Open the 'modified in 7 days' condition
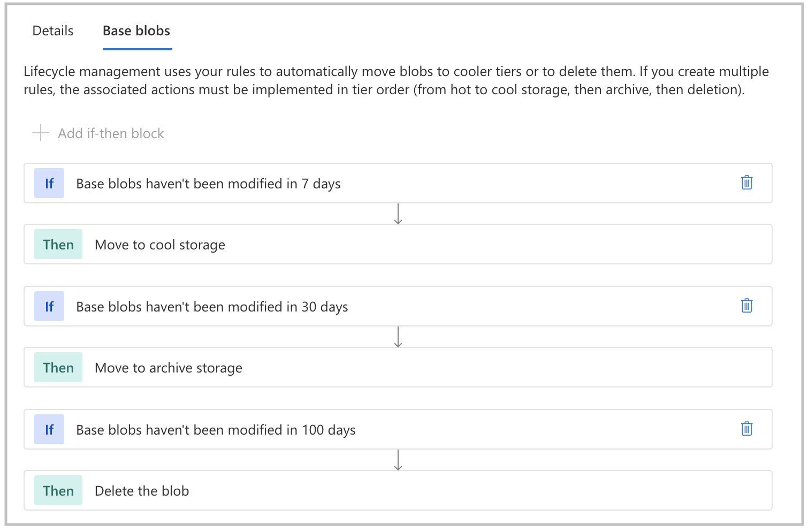The height and width of the screenshot is (532, 808). [208, 184]
